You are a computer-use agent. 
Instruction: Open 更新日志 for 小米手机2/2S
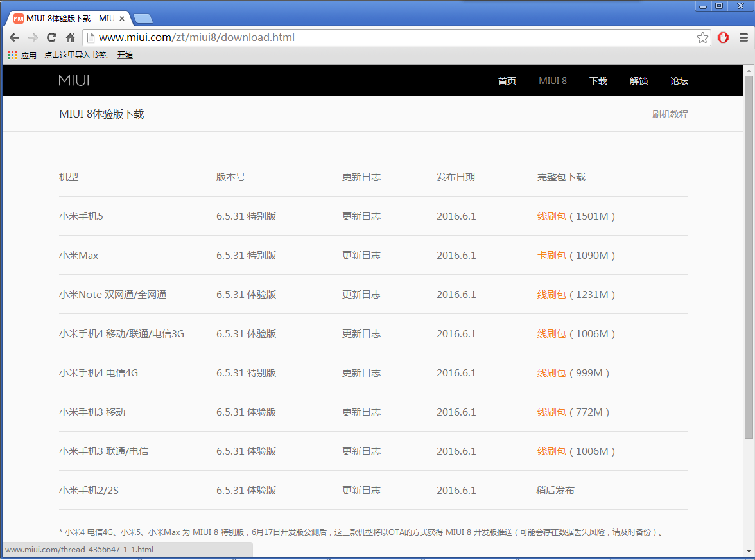361,490
